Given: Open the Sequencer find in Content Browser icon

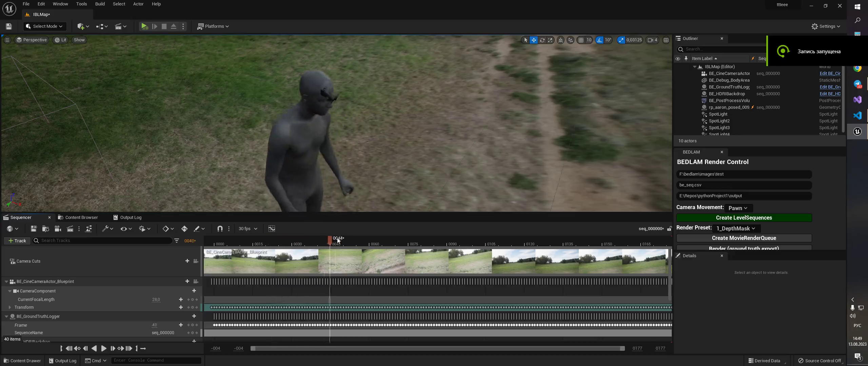Looking at the screenshot, I should (x=46, y=229).
